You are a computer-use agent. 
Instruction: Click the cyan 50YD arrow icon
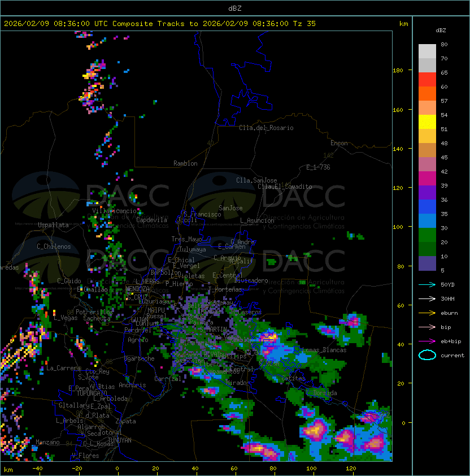point(427,284)
